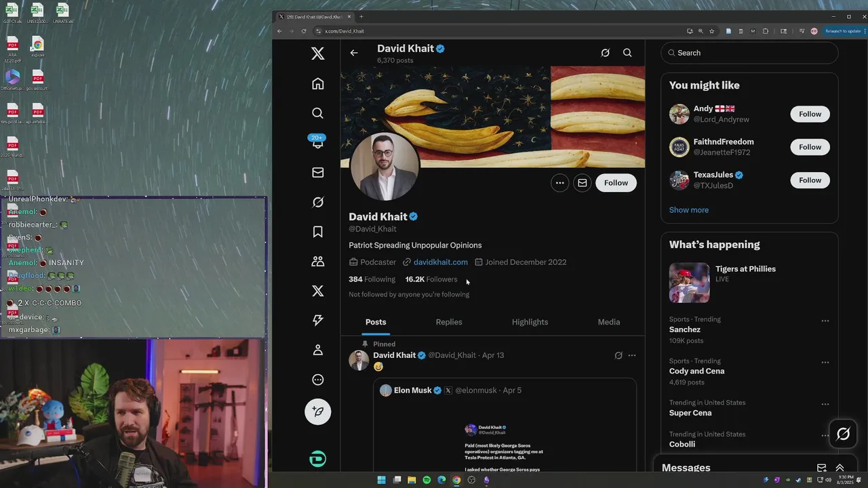
Task: Open Profile icon in sidebar
Action: pos(318,350)
